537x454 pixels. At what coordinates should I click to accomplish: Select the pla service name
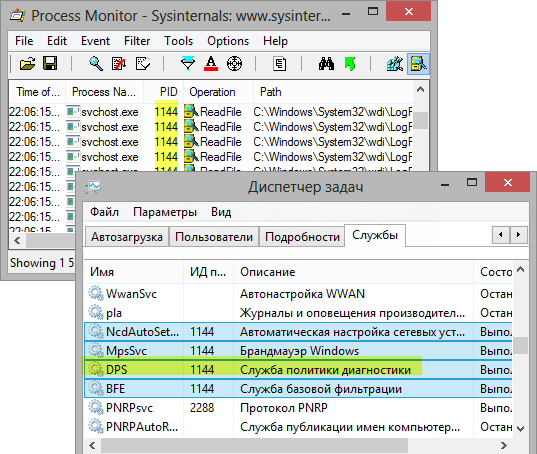114,313
